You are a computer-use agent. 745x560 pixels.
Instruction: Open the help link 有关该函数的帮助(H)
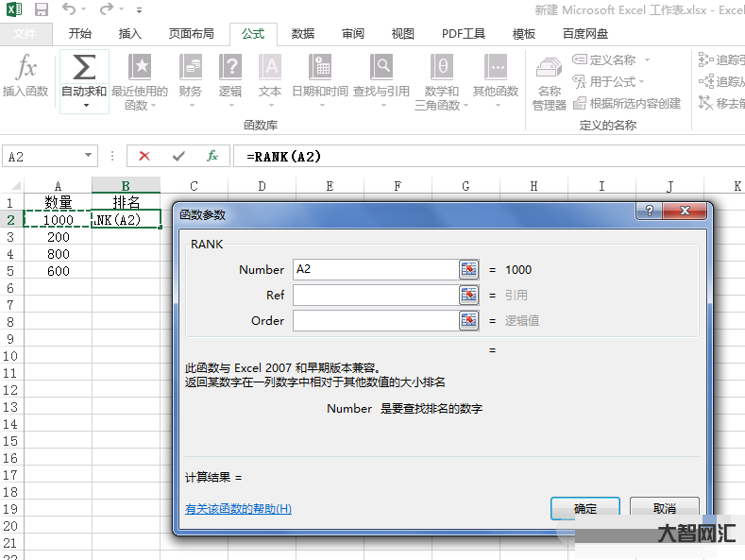pos(238,509)
